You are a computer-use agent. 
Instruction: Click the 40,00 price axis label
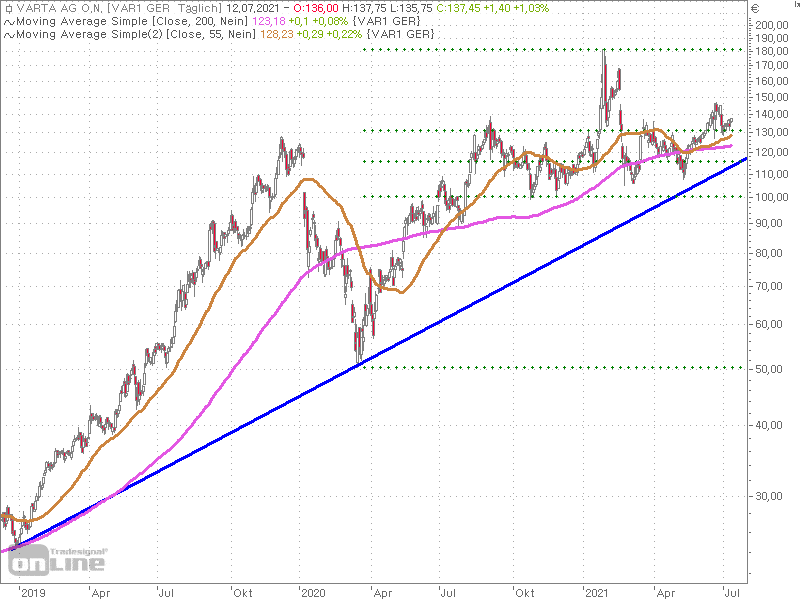[769, 426]
